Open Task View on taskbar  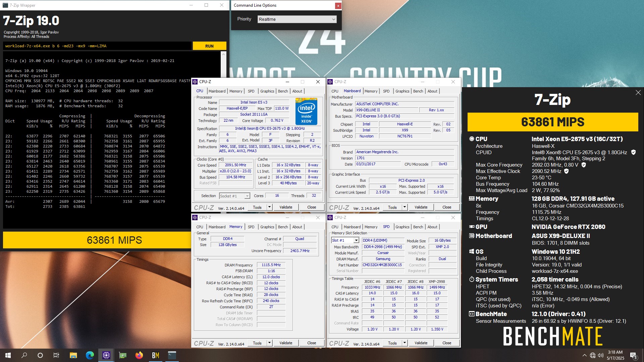click(56, 355)
